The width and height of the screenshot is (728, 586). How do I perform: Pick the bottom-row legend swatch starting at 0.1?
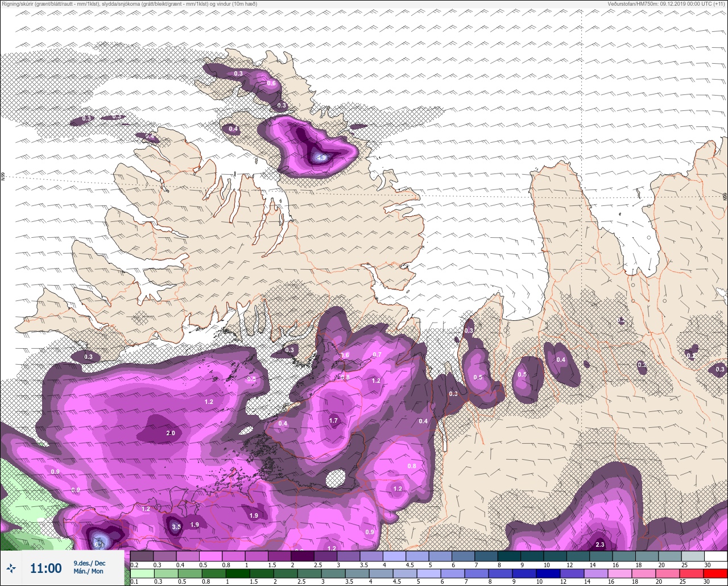pyautogui.click(x=142, y=573)
